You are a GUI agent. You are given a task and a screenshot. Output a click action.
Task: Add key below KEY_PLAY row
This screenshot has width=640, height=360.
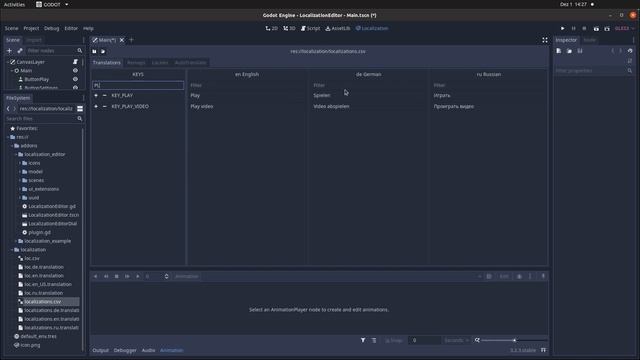click(x=96, y=95)
